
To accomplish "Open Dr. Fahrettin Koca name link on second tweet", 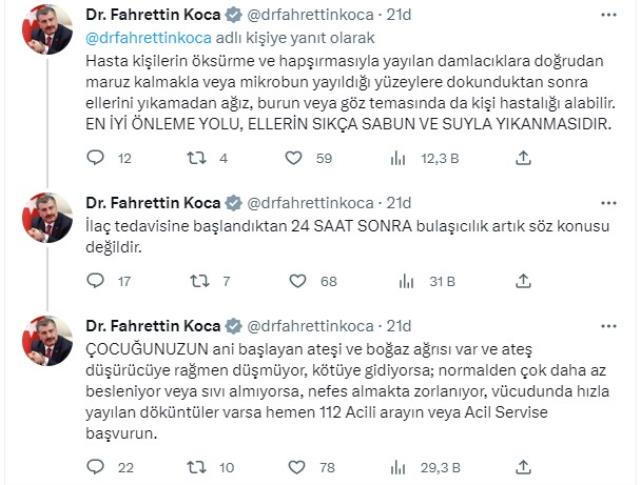I will point(154,201).
